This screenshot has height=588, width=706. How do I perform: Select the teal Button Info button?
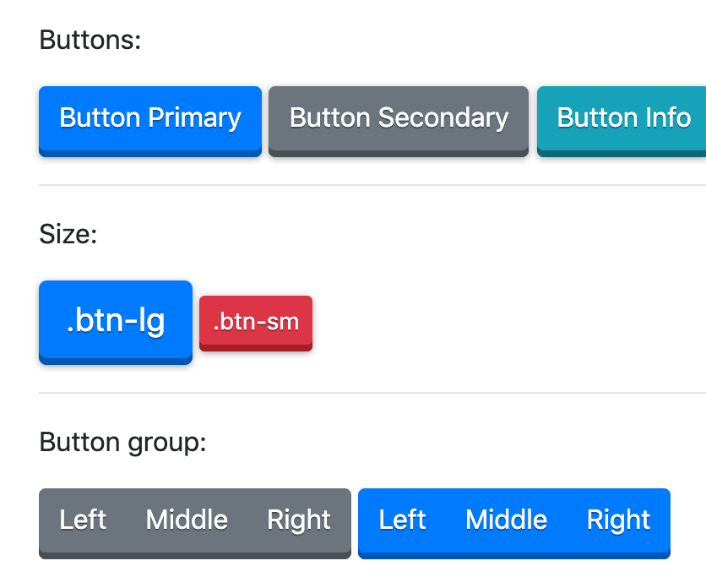tap(622, 121)
